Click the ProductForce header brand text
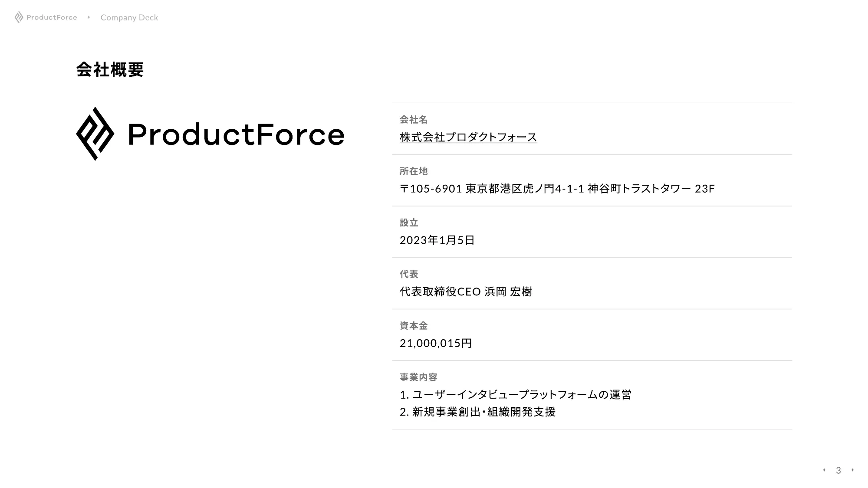 coord(52,17)
